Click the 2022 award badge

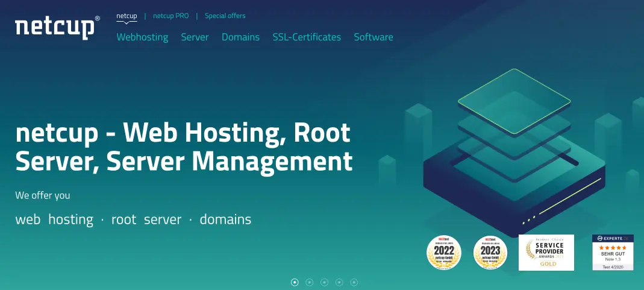pyautogui.click(x=443, y=253)
